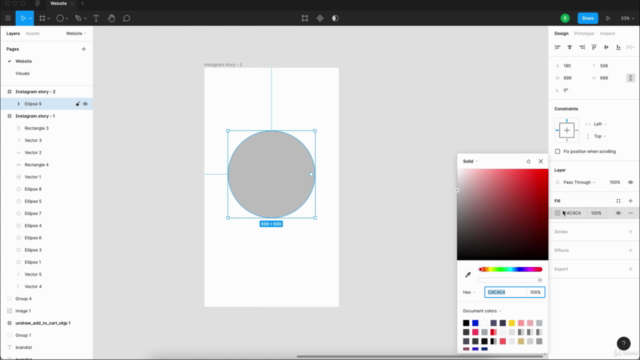This screenshot has width=640, height=360.
Task: Pick color with eyedropper tool
Action: pyautogui.click(x=468, y=275)
